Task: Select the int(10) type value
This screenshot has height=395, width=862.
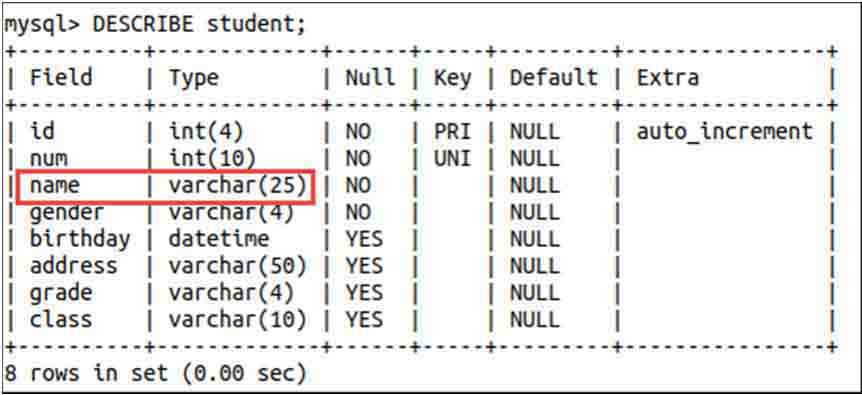Action: pos(212,160)
